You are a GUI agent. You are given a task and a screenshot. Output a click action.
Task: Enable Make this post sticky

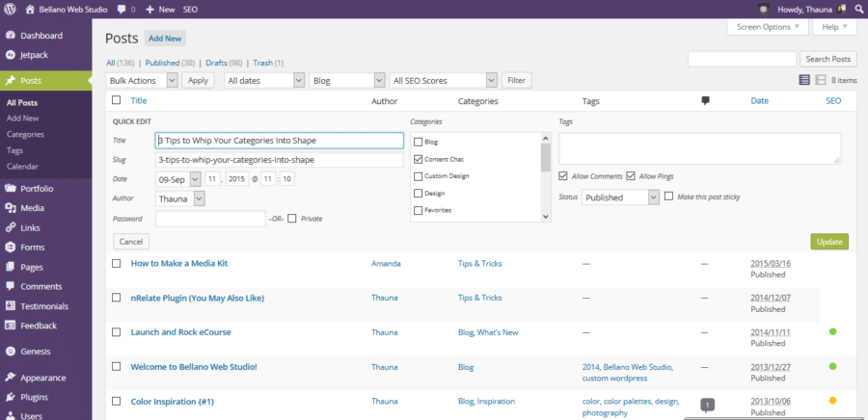pos(668,197)
